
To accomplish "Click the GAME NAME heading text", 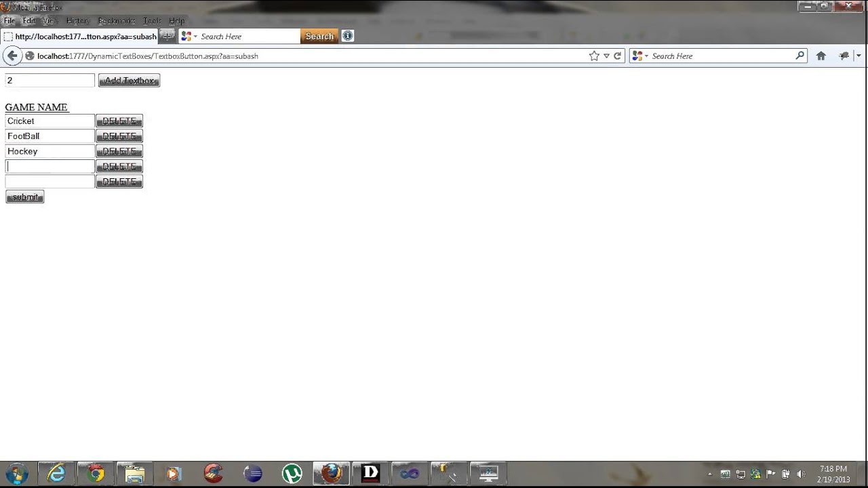I will point(37,107).
